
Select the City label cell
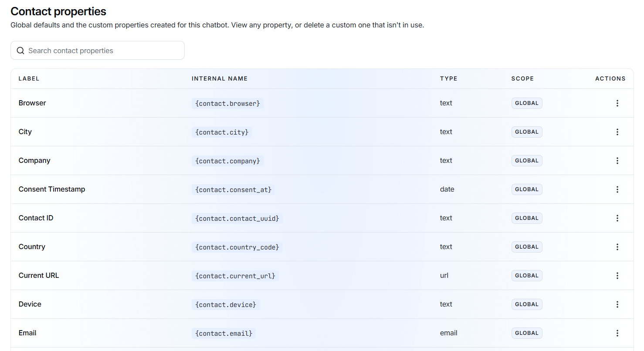point(25,132)
